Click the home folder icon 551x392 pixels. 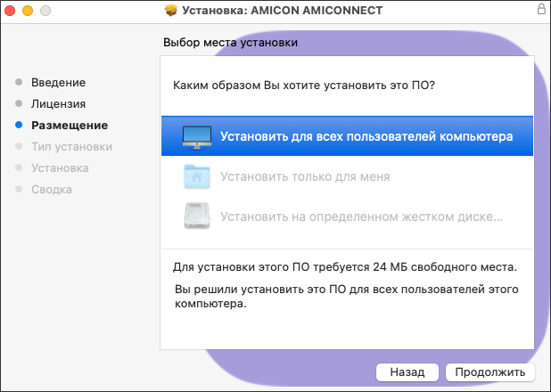pyautogui.click(x=196, y=176)
